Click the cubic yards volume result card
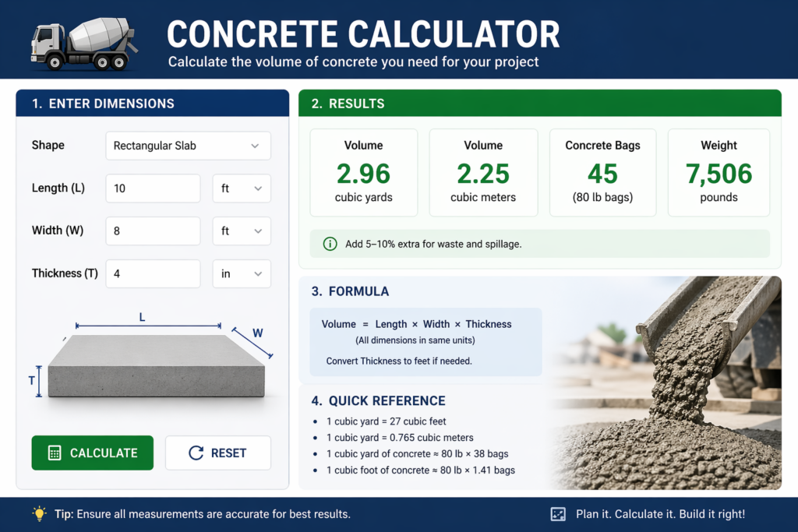 pyautogui.click(x=363, y=173)
